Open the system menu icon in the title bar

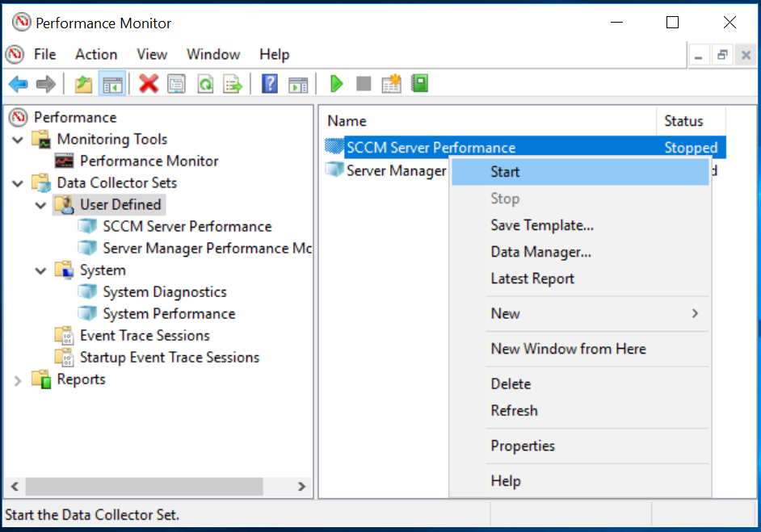pyautogui.click(x=21, y=23)
